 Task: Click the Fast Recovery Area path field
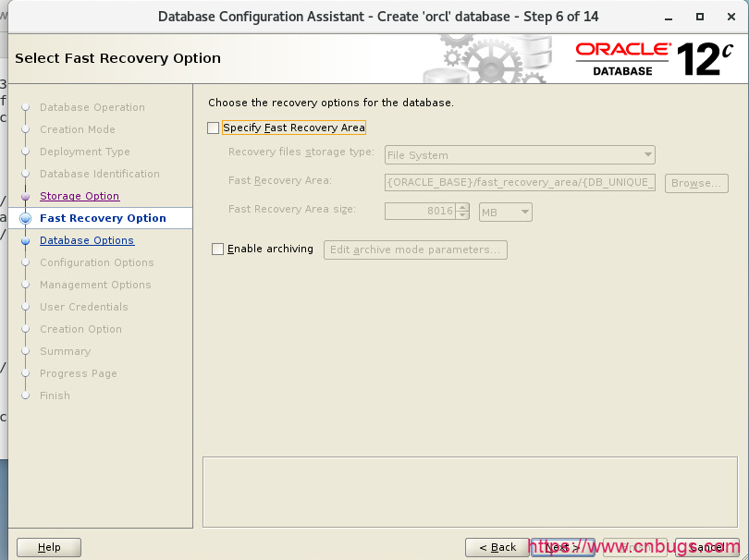[x=521, y=183]
